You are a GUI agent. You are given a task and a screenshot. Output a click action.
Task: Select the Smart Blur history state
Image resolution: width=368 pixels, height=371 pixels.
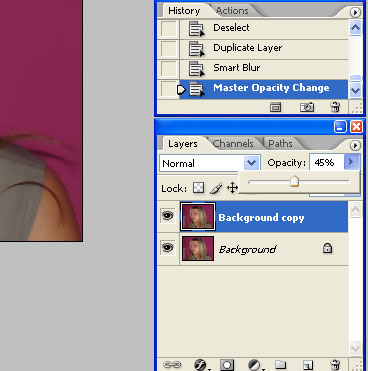tap(264, 69)
